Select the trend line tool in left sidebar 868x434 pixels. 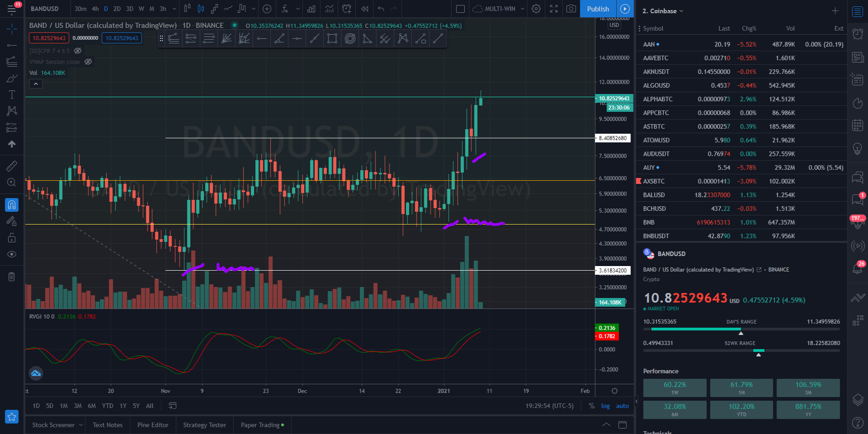(12, 45)
